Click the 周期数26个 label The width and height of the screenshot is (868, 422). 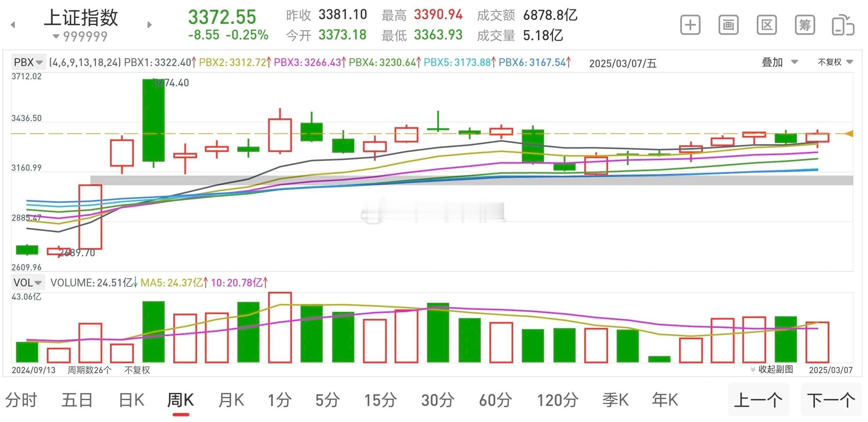pyautogui.click(x=90, y=370)
